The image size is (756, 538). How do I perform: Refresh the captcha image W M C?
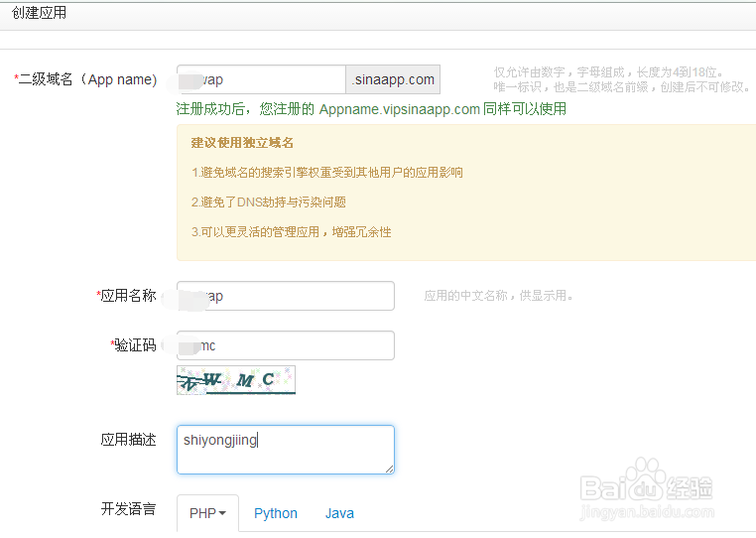[x=236, y=380]
